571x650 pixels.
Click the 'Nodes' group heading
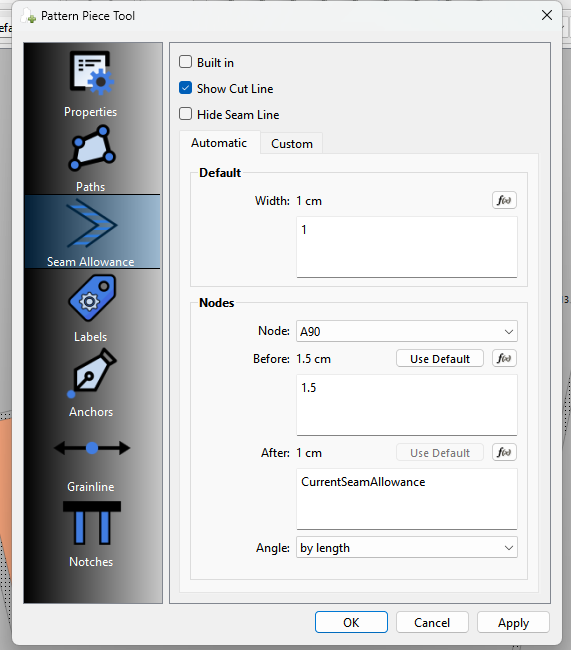point(216,303)
